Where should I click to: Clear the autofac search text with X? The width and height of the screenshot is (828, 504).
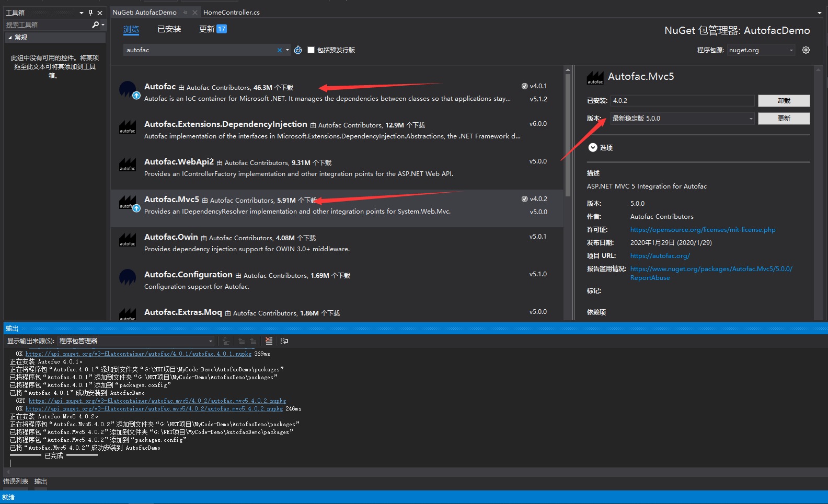tap(280, 50)
